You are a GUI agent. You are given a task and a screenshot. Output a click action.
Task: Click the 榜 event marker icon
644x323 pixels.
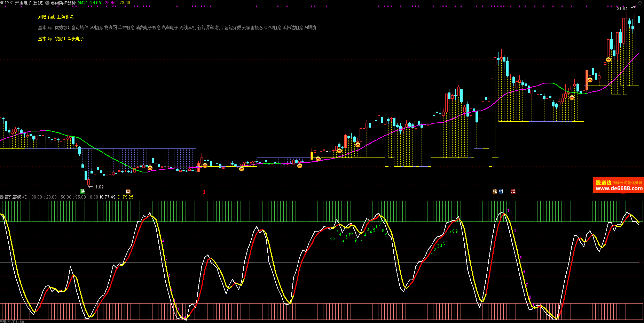495,192
